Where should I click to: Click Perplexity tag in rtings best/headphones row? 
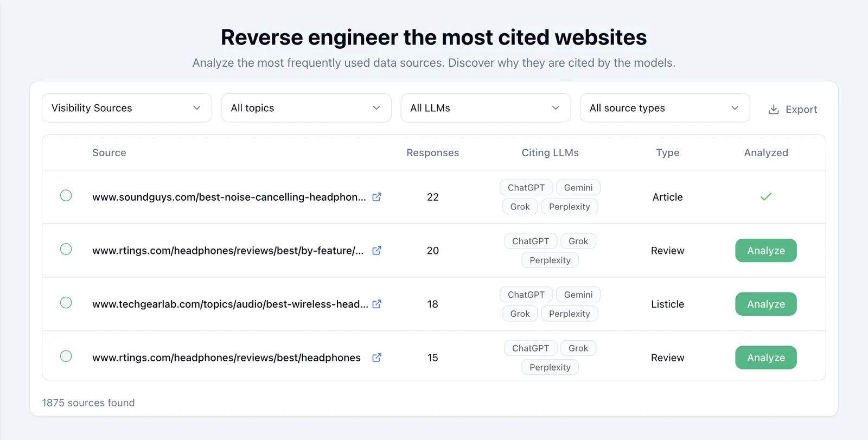tap(550, 367)
